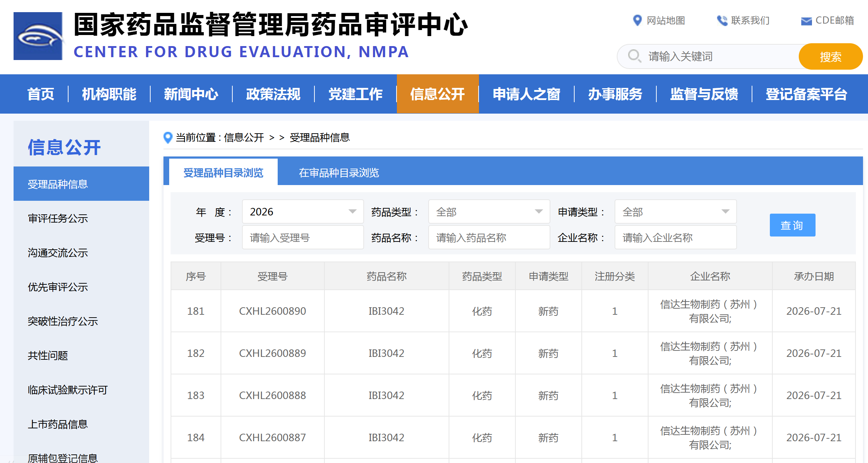Click 化药 in row 184
Viewport: 868px width, 463px height.
coord(482,438)
